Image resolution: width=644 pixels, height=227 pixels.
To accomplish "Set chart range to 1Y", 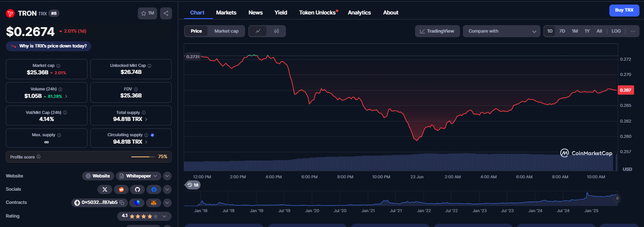I will click(x=587, y=31).
